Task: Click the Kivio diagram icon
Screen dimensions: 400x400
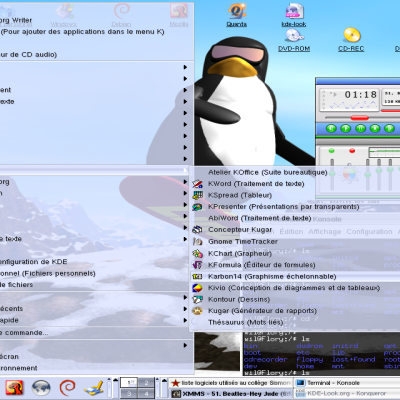Action: [x=197, y=288]
